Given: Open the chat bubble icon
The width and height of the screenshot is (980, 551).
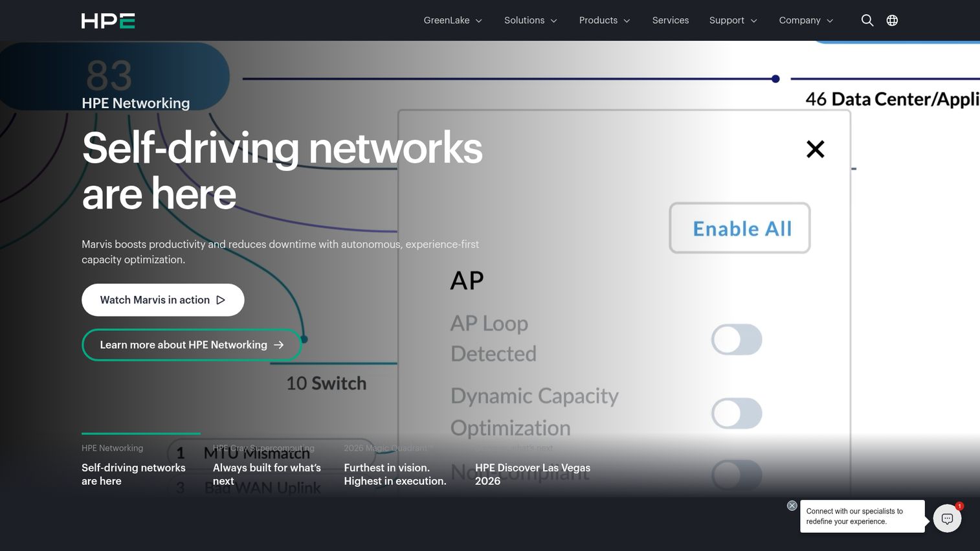Looking at the screenshot, I should click(x=947, y=519).
